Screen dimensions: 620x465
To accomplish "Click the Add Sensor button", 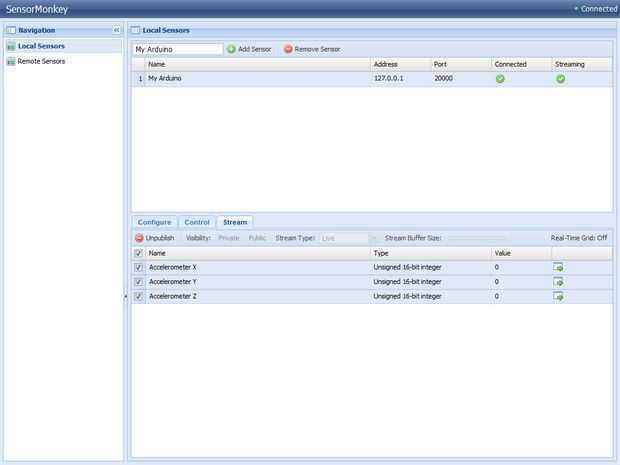I will coord(250,49).
